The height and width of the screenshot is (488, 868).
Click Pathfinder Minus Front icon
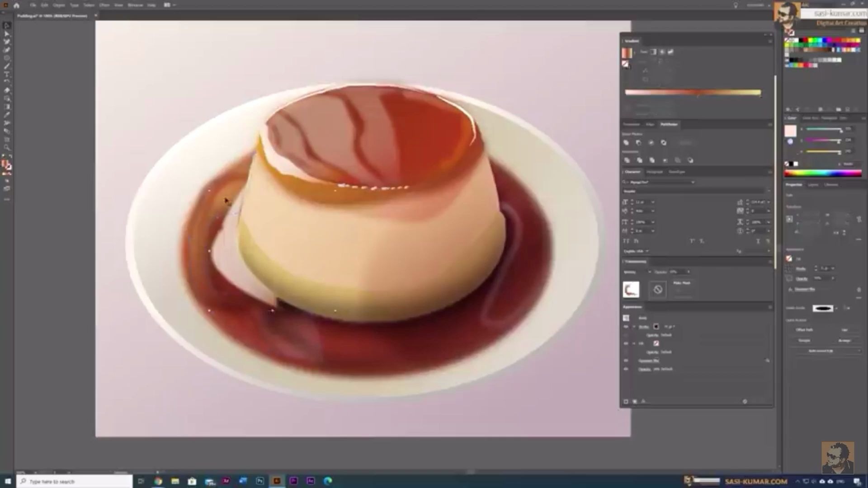click(639, 143)
